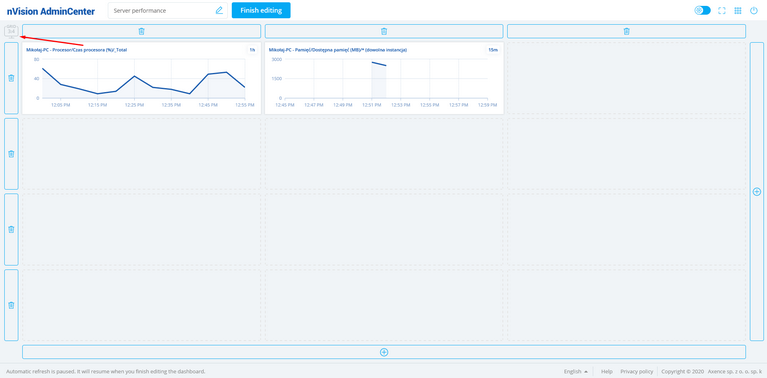
Task: Edit the Server performance dashboard name field
Action: point(168,10)
